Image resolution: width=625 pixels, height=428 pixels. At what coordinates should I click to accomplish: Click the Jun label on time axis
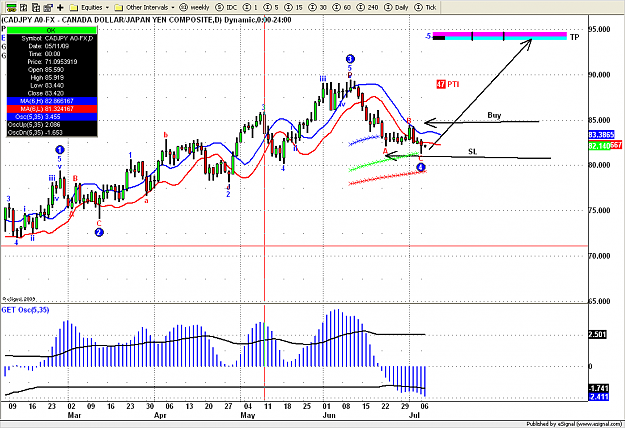[329, 415]
